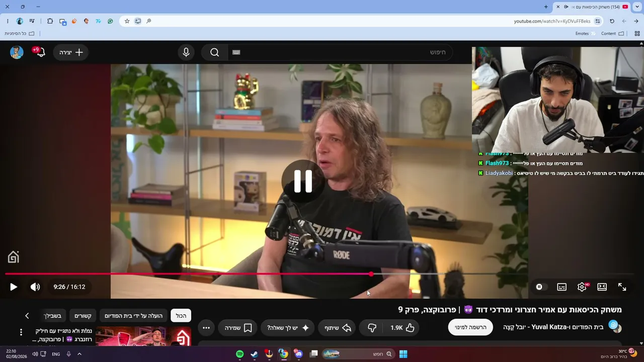Viewport: 644px width, 362px height.
Task: Go forward with the right arrow button
Action: click(636, 21)
